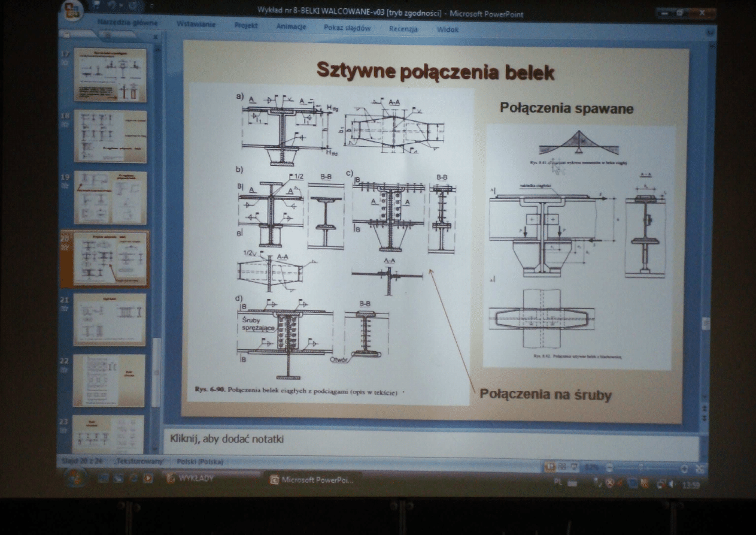This screenshot has width=756, height=535.
Task: Start slide show from status bar icon
Action: [x=573, y=466]
